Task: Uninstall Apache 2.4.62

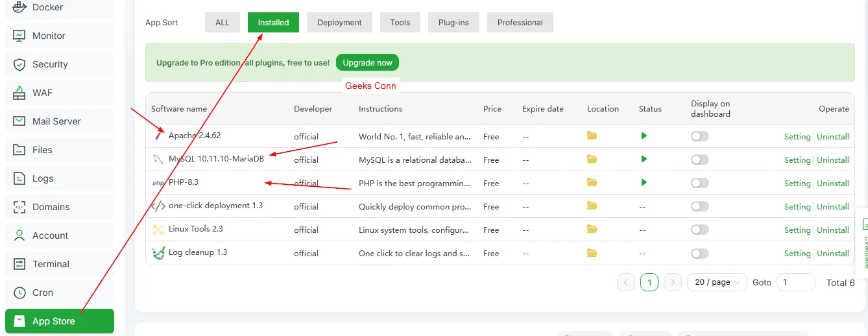Action: pos(833,136)
